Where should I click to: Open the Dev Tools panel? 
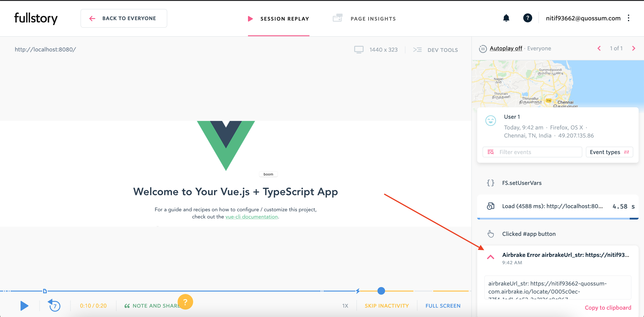click(436, 50)
